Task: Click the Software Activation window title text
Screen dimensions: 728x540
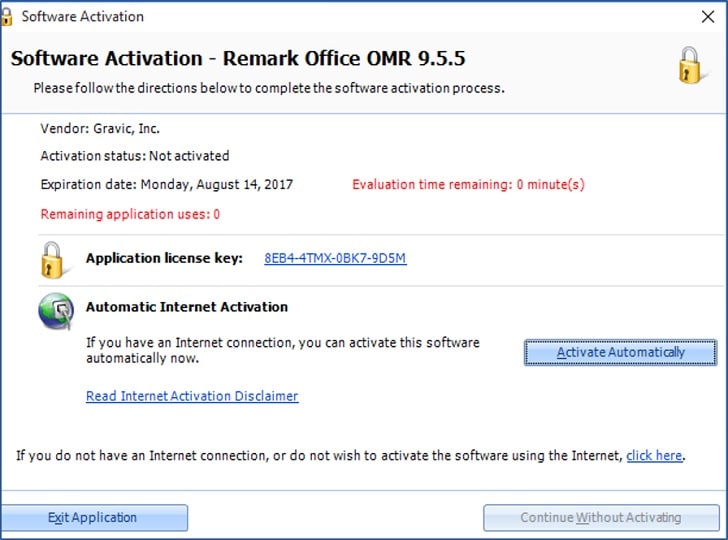Action: click(x=83, y=17)
